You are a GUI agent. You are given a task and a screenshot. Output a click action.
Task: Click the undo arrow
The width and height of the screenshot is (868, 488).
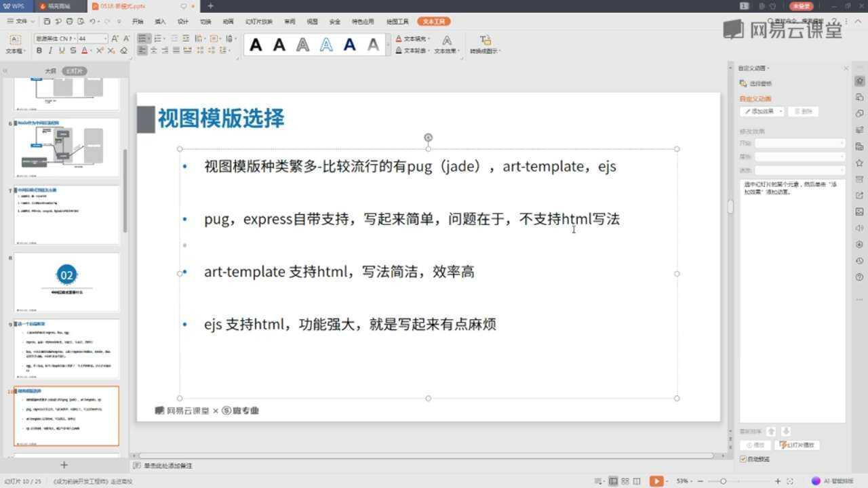pos(92,22)
